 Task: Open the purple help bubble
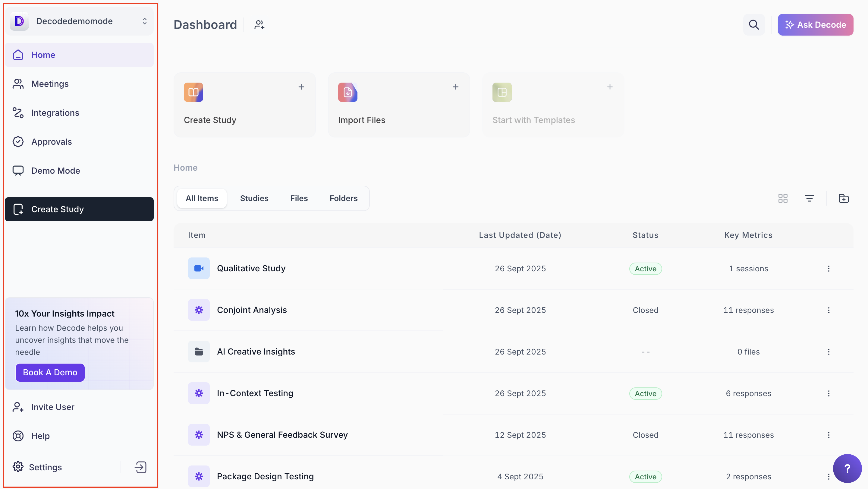click(847, 468)
